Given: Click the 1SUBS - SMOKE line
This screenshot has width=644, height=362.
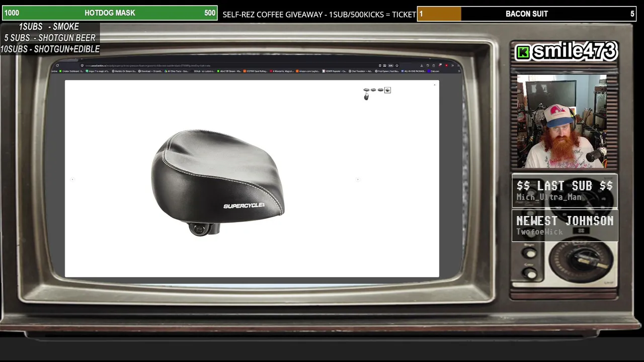Looking at the screenshot, I should [49, 27].
